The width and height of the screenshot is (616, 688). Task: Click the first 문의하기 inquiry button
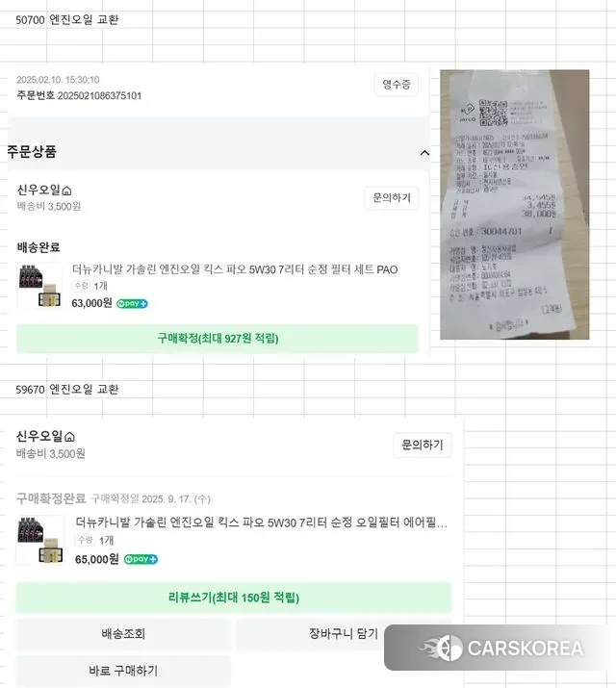pyautogui.click(x=392, y=198)
